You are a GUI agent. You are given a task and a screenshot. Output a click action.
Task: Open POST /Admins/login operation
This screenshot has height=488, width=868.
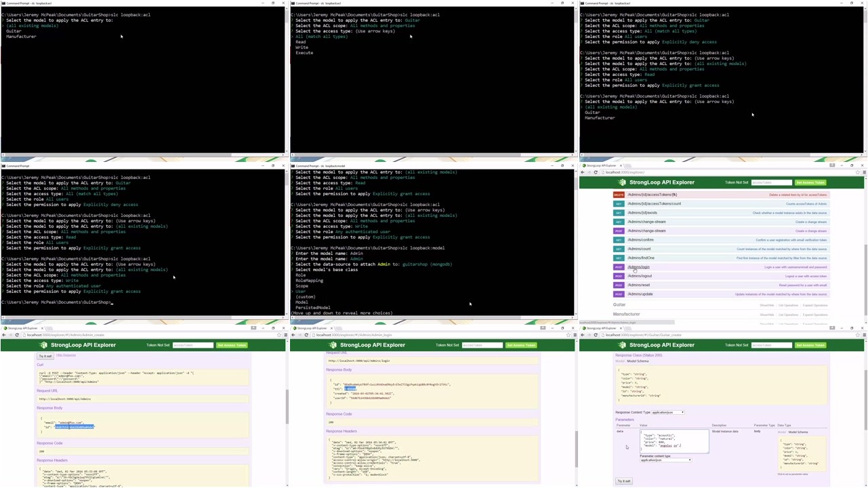[638, 267]
